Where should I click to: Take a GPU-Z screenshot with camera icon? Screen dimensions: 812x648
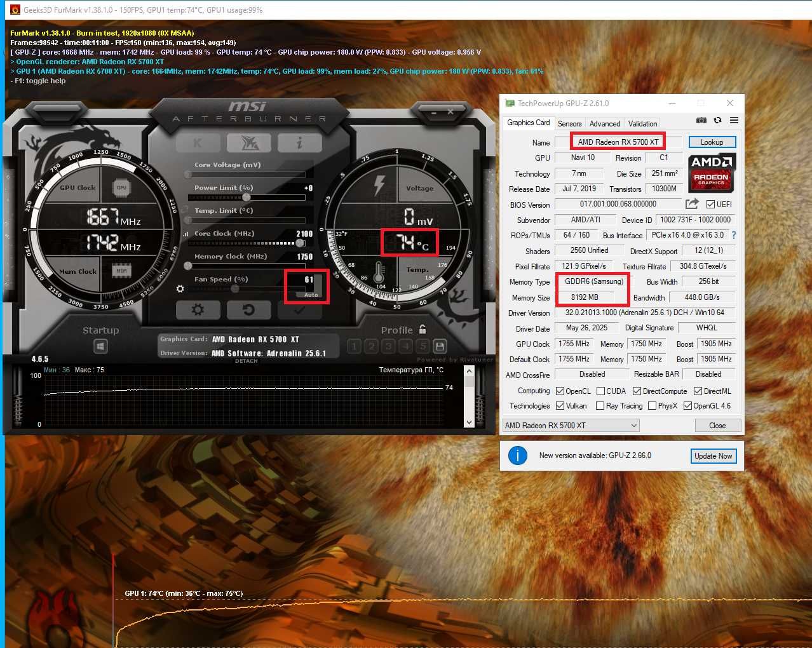pos(701,120)
